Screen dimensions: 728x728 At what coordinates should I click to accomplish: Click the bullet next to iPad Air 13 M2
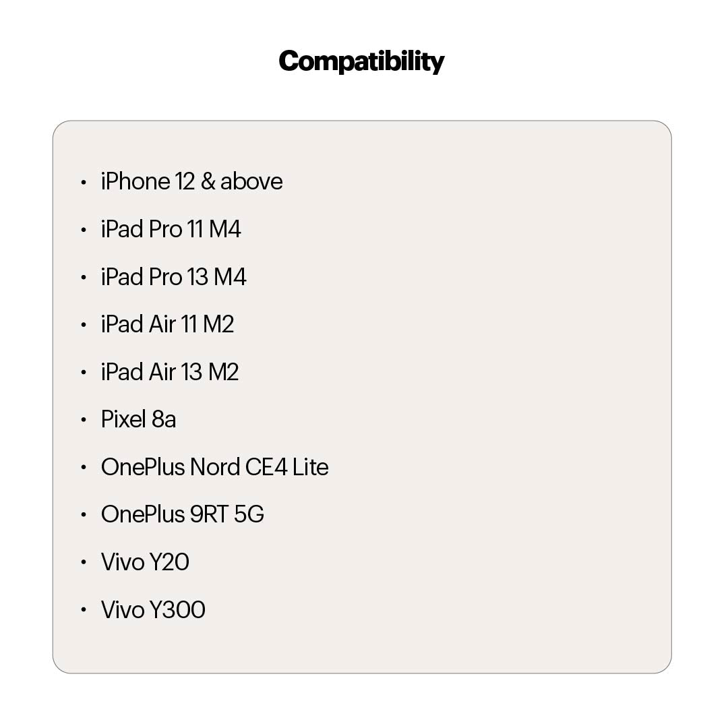point(84,373)
